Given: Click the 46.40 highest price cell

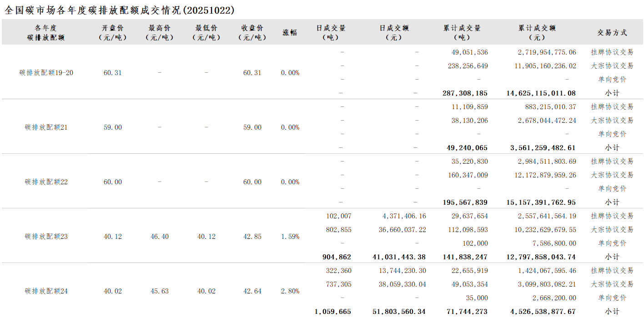Looking at the screenshot, I should click(159, 237).
